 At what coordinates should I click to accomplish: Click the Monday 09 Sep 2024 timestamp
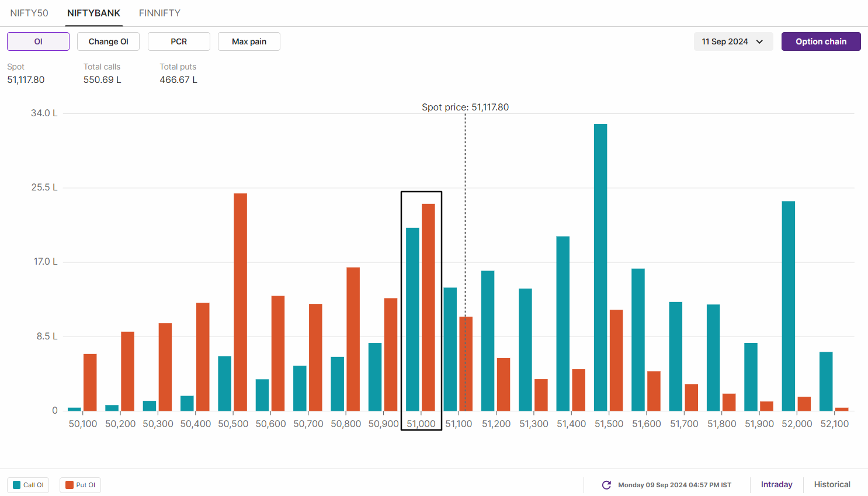click(675, 485)
